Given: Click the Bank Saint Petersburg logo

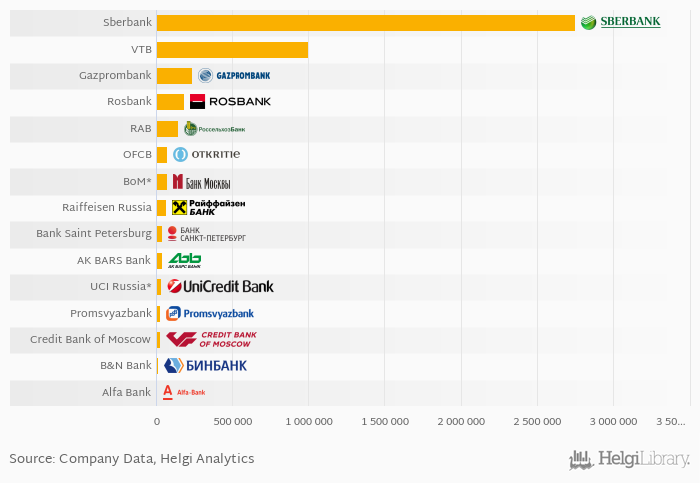Looking at the screenshot, I should [206, 234].
